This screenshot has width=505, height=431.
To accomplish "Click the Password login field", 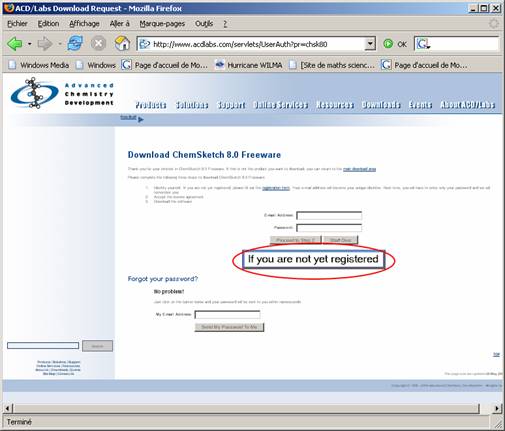I will [x=329, y=228].
